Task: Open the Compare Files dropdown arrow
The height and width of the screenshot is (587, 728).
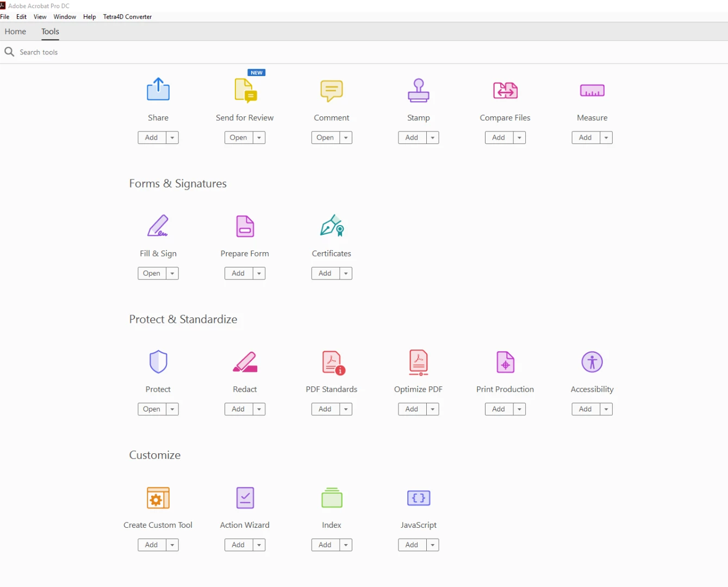Action: click(x=520, y=138)
